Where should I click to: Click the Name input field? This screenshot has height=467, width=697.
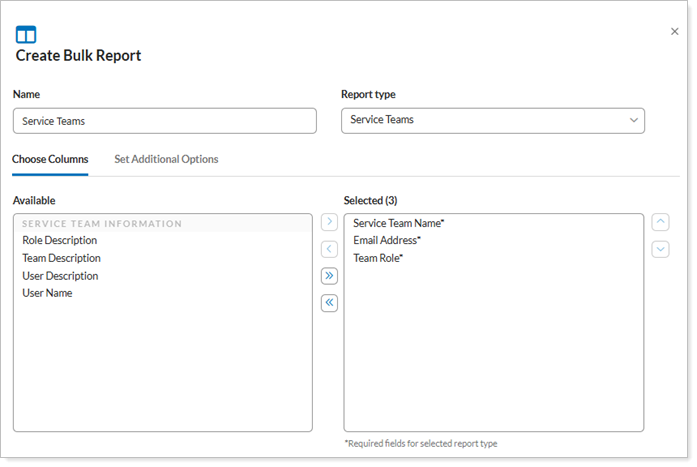point(164,121)
